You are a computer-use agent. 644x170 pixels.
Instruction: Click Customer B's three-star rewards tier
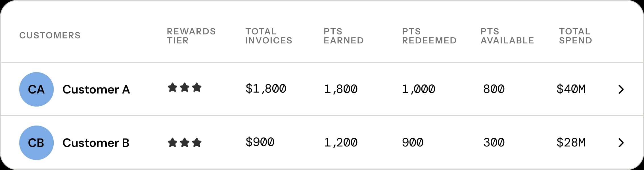pyautogui.click(x=185, y=143)
